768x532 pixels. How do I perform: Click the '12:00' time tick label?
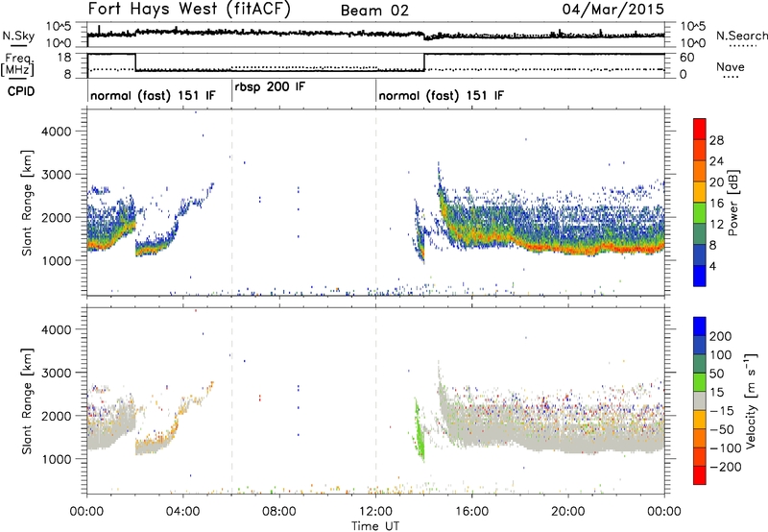[x=375, y=512]
